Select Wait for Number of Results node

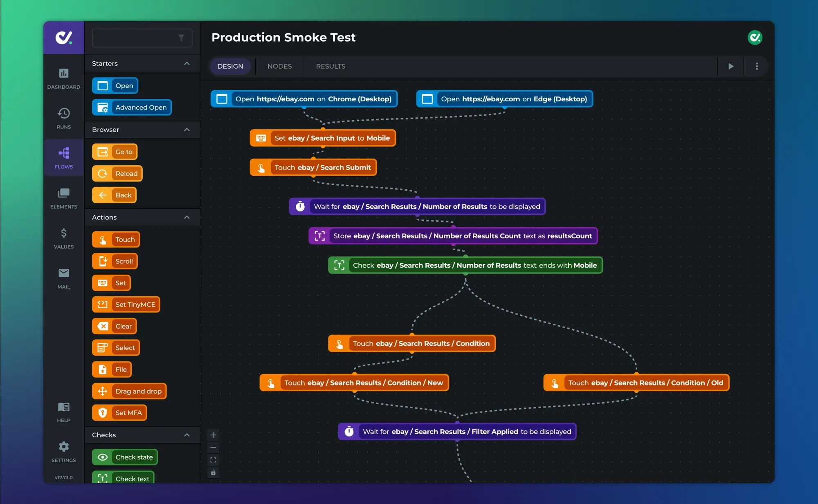point(417,207)
